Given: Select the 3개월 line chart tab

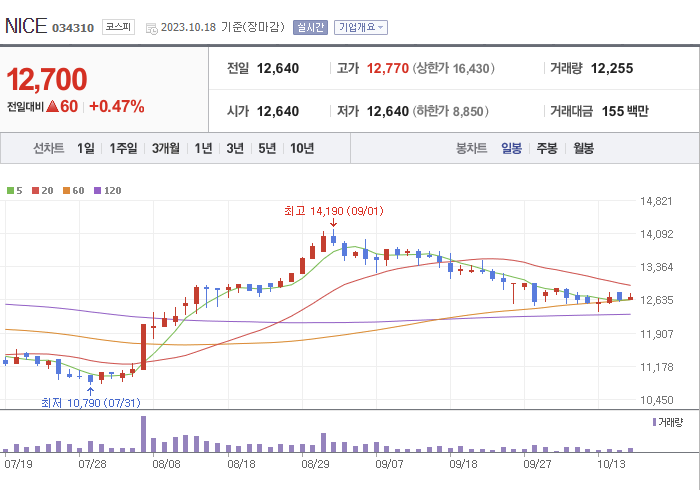Looking at the screenshot, I should pos(166,148).
